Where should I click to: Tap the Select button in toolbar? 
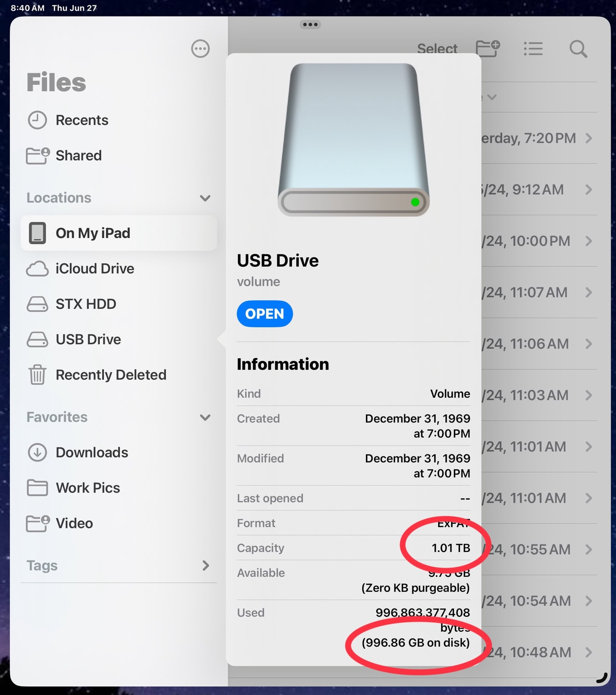pyautogui.click(x=437, y=49)
